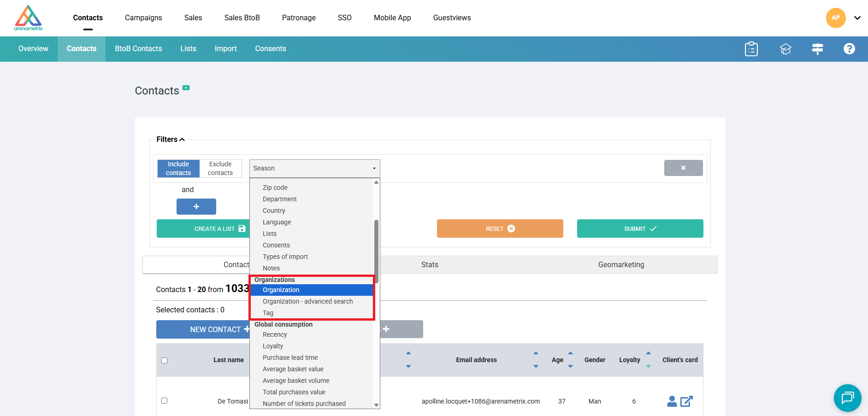Screen dimensions: 868x416
Task: Tick the De Tomasi row checkbox
Action: pos(164,400)
